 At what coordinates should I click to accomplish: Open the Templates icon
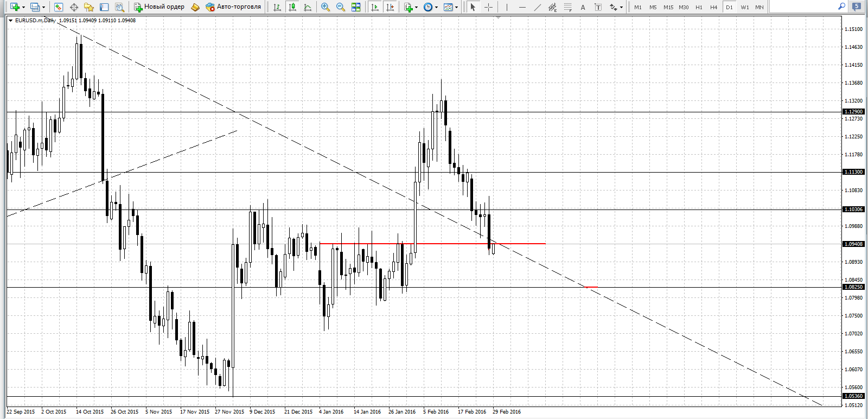tap(448, 7)
